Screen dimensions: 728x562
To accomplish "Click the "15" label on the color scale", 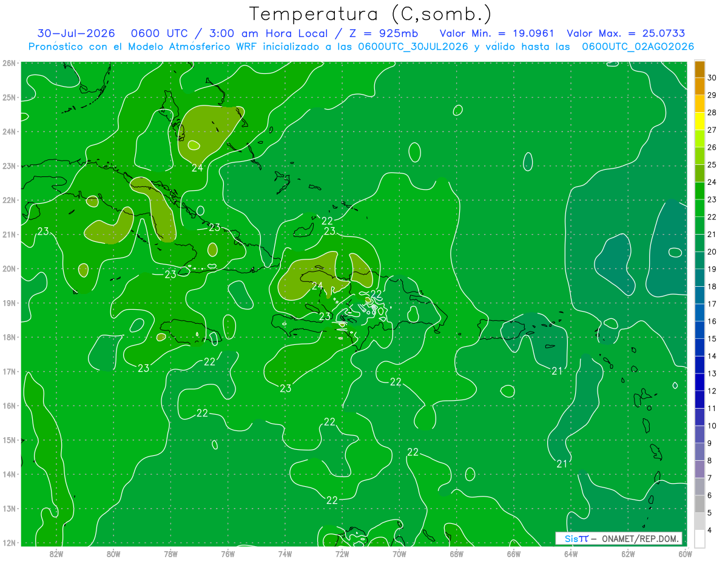I will 712,339.
